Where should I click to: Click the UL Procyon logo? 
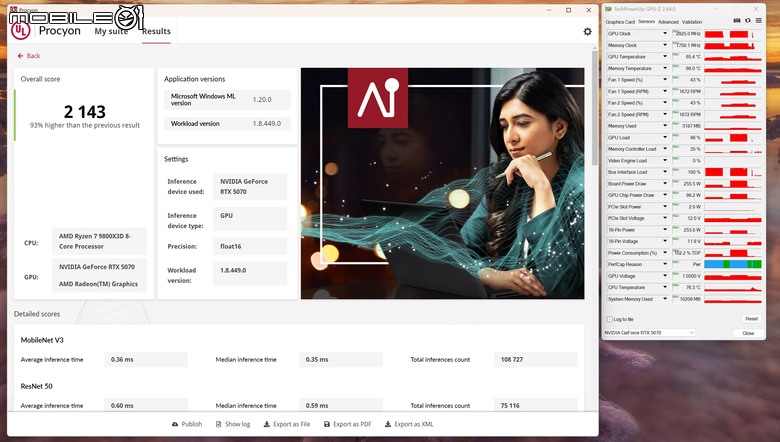click(20, 30)
